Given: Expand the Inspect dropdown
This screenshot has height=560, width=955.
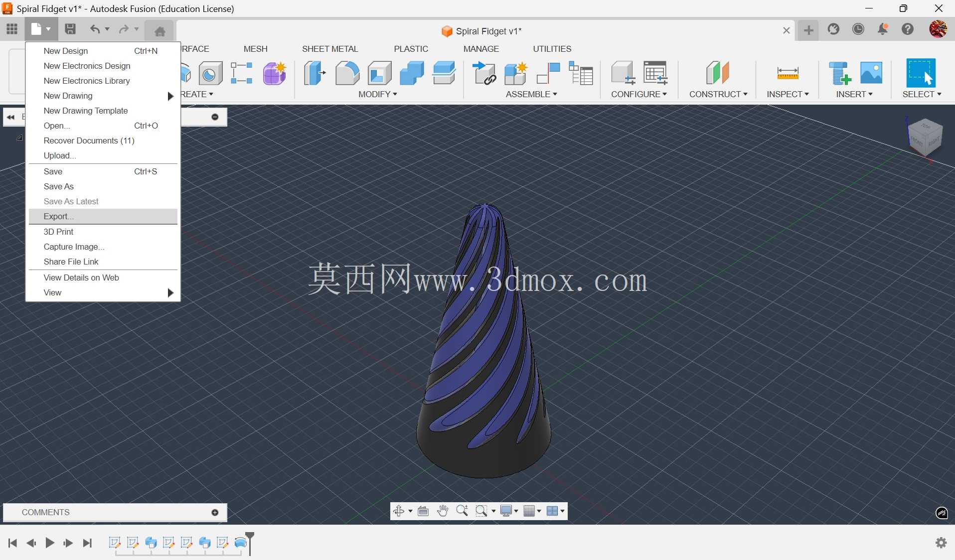Looking at the screenshot, I should click(x=788, y=94).
